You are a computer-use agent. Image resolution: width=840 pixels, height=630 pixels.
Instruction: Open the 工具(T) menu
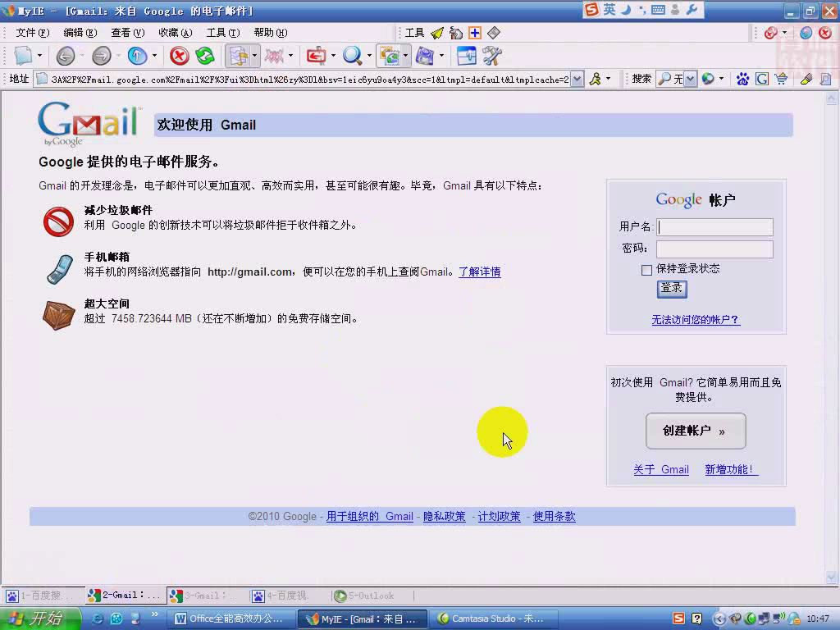coord(223,33)
